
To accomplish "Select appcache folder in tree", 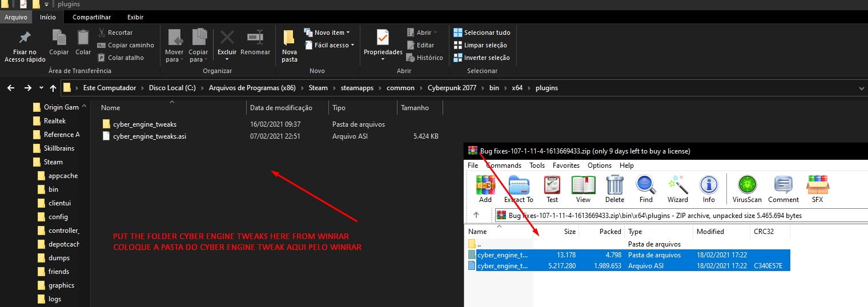I will (x=63, y=176).
